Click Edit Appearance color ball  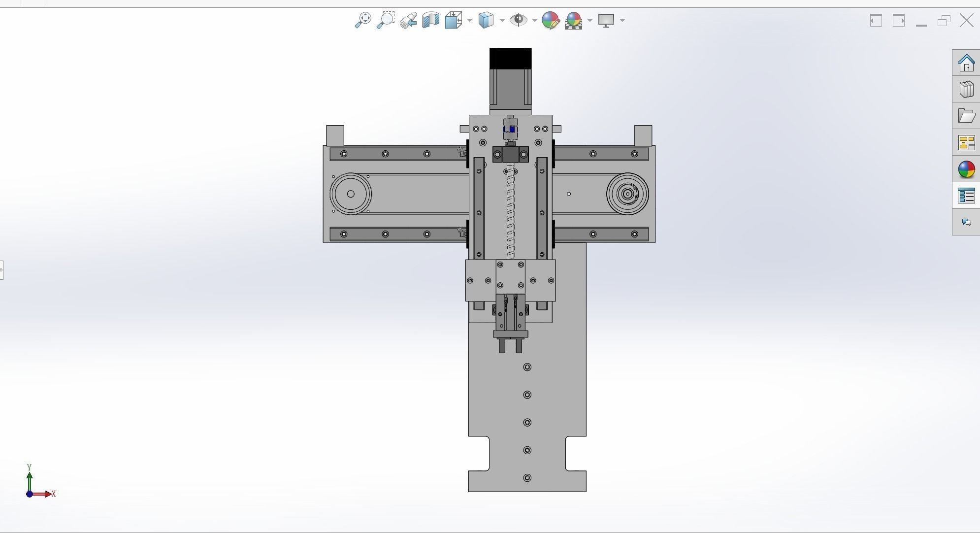pyautogui.click(x=551, y=20)
